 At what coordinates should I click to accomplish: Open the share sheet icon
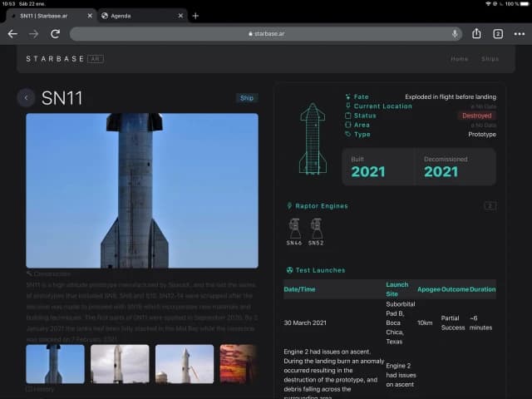pyautogui.click(x=476, y=33)
